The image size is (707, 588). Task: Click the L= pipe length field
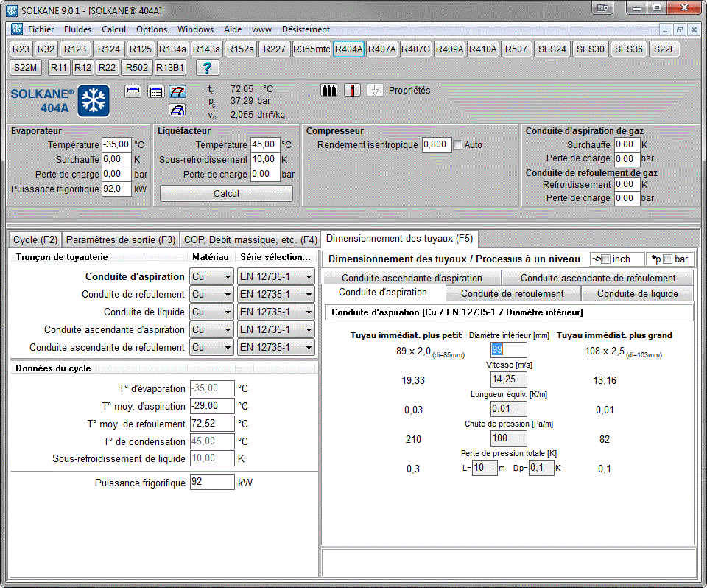click(485, 468)
